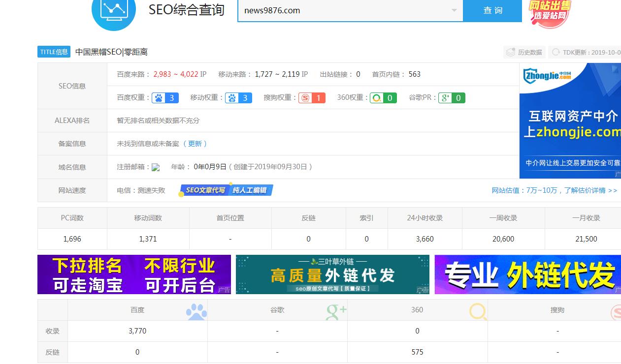This screenshot has width=621, height=364.
Task: Click the 一月收录 value 21,500
Action: click(x=586, y=239)
